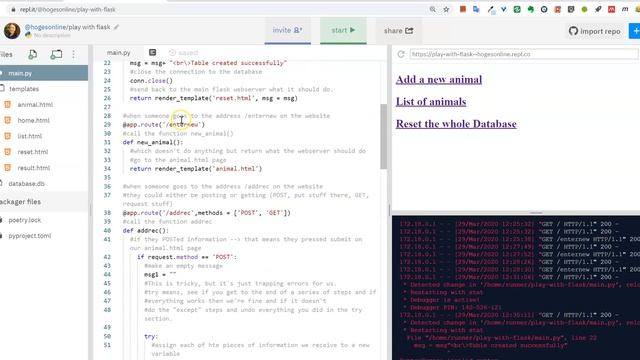Click the preview URL input field

tap(524, 54)
